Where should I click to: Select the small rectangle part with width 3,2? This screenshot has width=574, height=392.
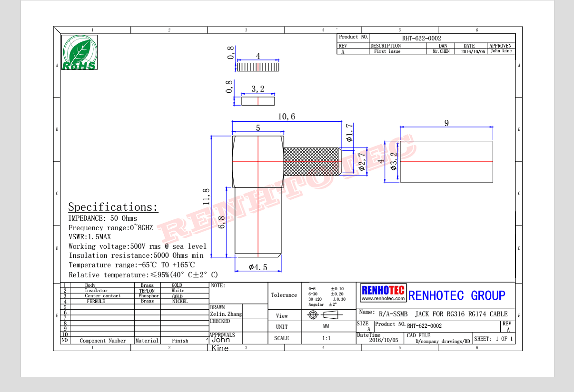[x=258, y=101]
